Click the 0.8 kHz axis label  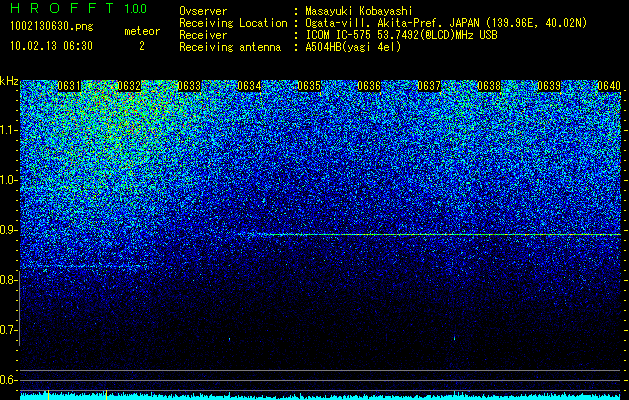9,280
